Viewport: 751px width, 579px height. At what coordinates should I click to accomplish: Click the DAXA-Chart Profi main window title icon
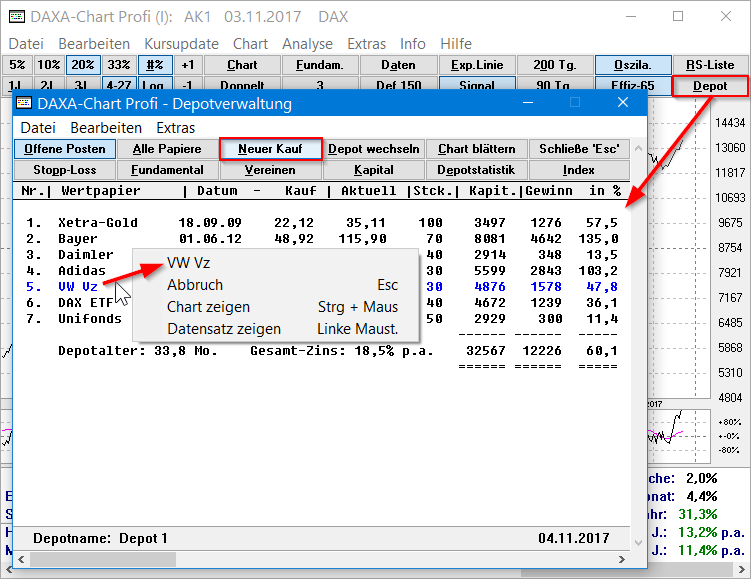pyautogui.click(x=17, y=18)
